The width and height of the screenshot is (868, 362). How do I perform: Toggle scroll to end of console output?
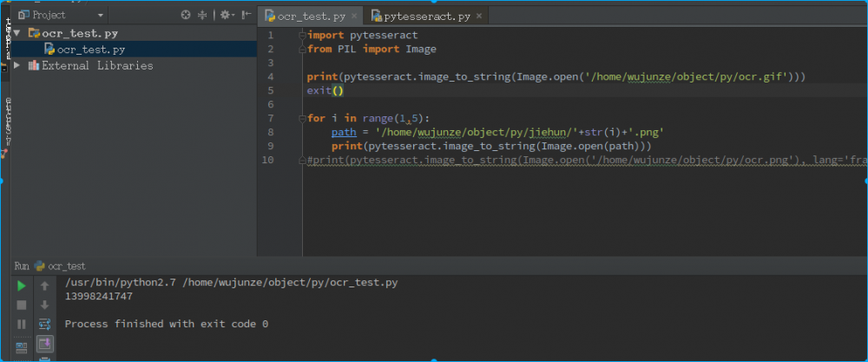(x=44, y=345)
